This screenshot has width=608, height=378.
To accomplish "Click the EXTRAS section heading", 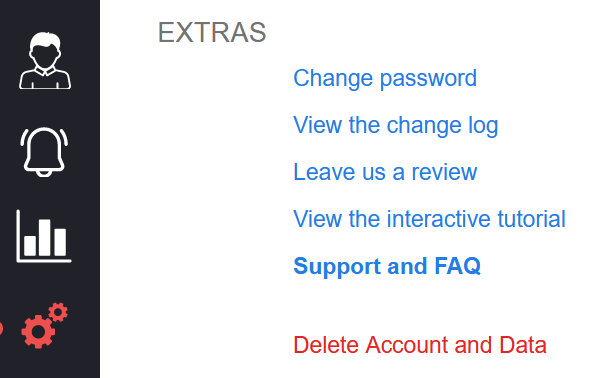I will [x=212, y=32].
